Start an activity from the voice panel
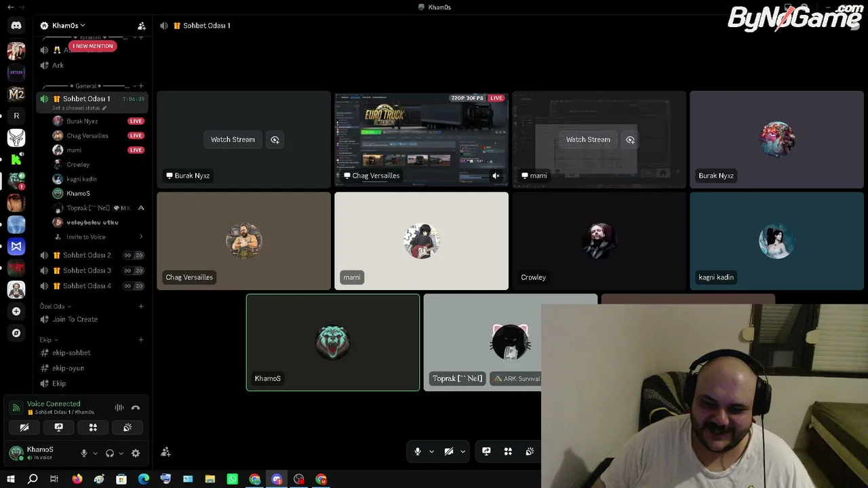The image size is (868, 488). (x=93, y=428)
